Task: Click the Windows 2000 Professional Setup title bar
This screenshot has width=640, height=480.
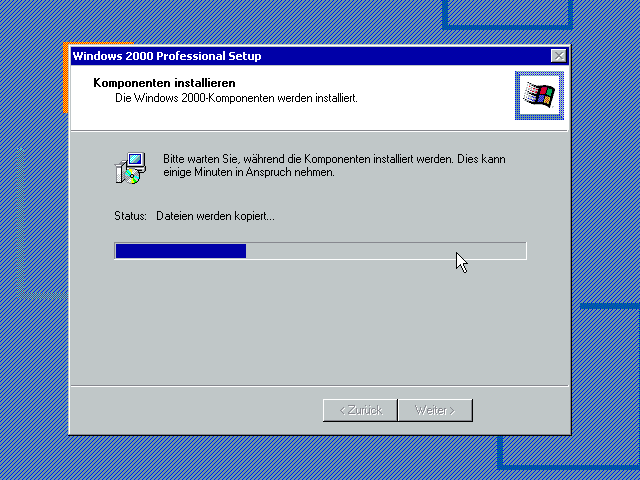Action: (310, 56)
